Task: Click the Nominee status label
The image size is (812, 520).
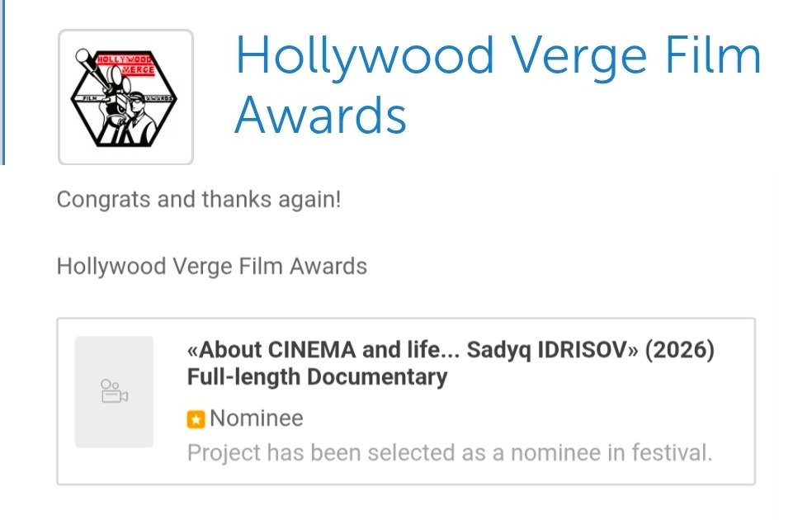Action: point(257,418)
